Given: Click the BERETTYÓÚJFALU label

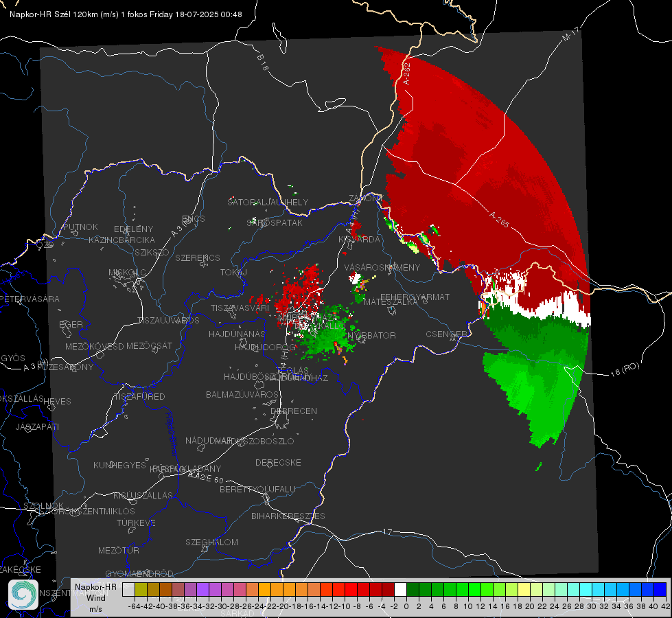Looking at the screenshot, I should (x=257, y=489).
